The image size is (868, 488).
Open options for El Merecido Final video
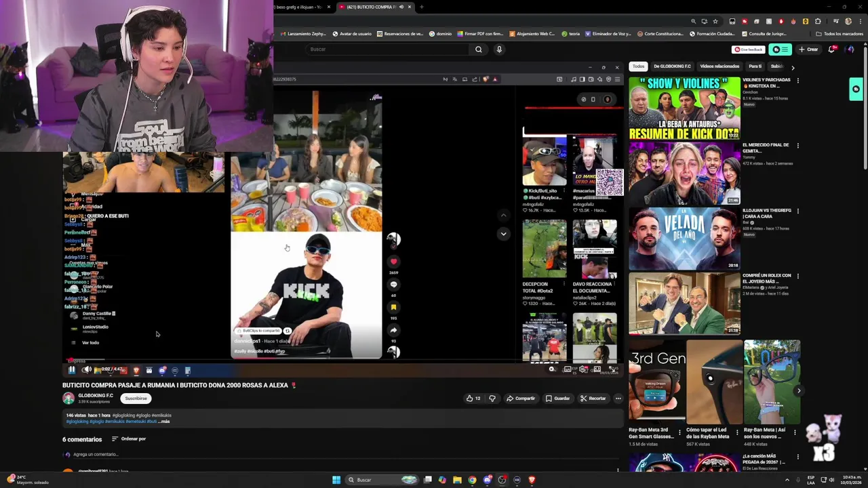pos(797,146)
